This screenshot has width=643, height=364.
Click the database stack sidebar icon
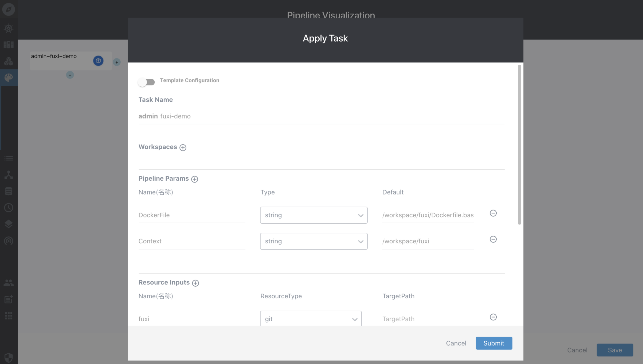click(x=9, y=191)
